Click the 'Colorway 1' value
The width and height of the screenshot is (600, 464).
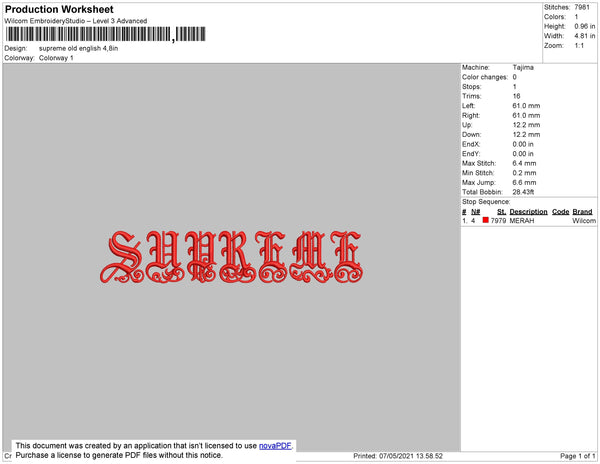pyautogui.click(x=56, y=58)
